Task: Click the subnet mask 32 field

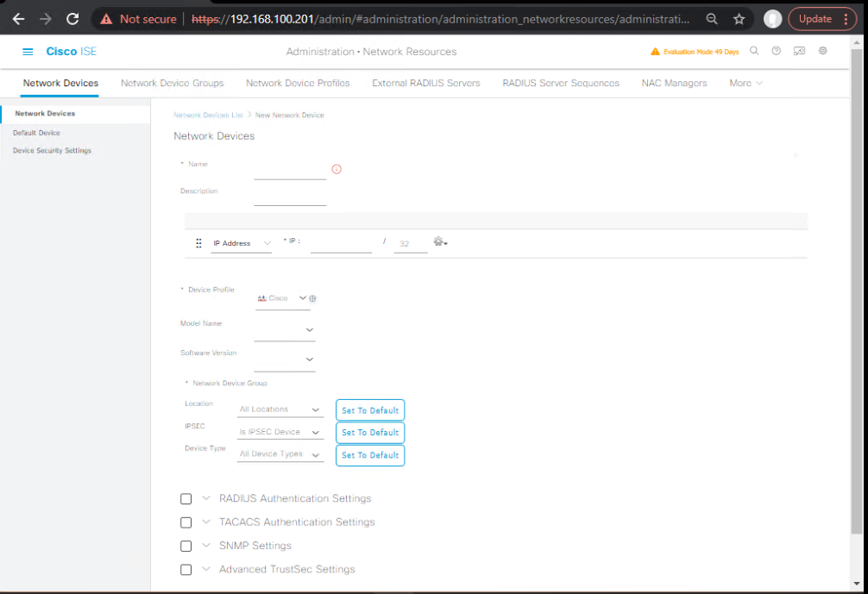Action: [x=410, y=243]
